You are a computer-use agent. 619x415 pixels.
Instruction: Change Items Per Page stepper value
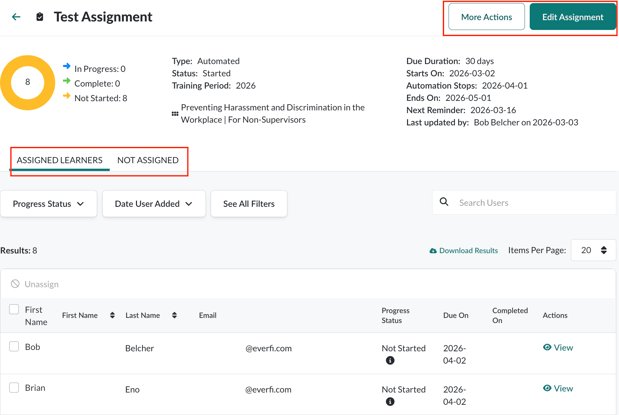[603, 250]
